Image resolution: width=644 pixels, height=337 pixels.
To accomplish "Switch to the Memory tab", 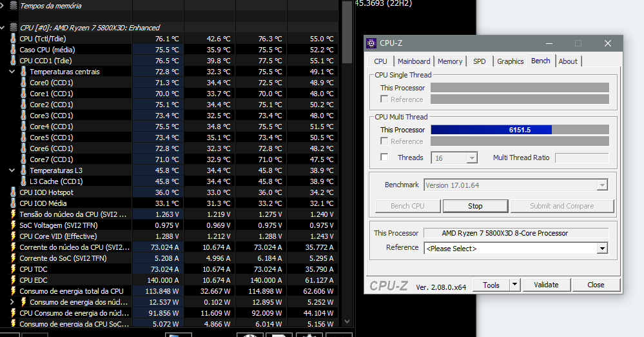I will [x=450, y=61].
